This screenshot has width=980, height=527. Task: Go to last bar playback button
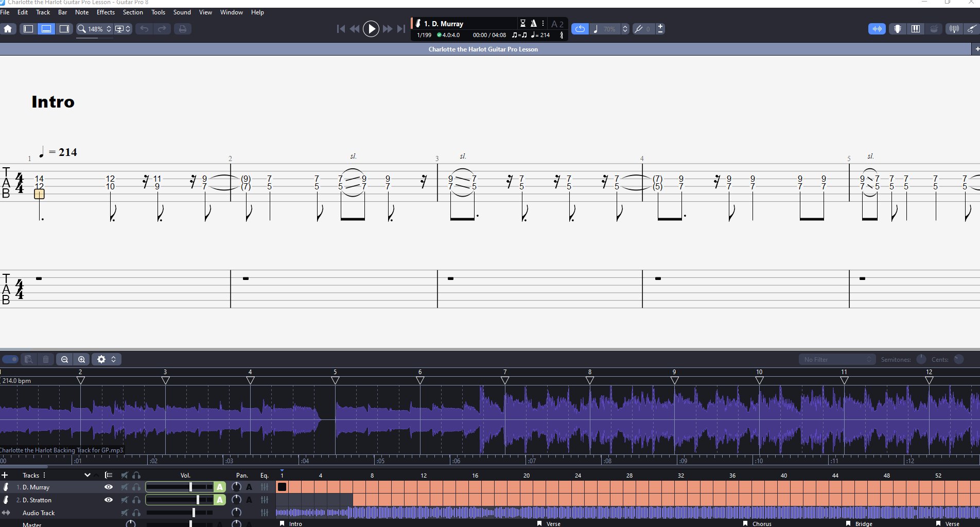[x=401, y=29]
